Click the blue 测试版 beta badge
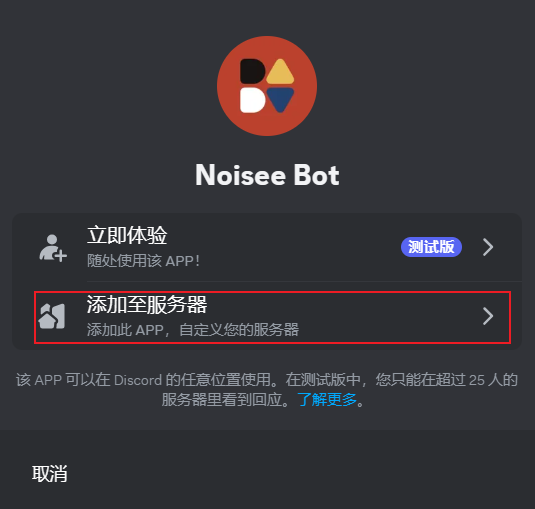The image size is (535, 509). point(431,247)
